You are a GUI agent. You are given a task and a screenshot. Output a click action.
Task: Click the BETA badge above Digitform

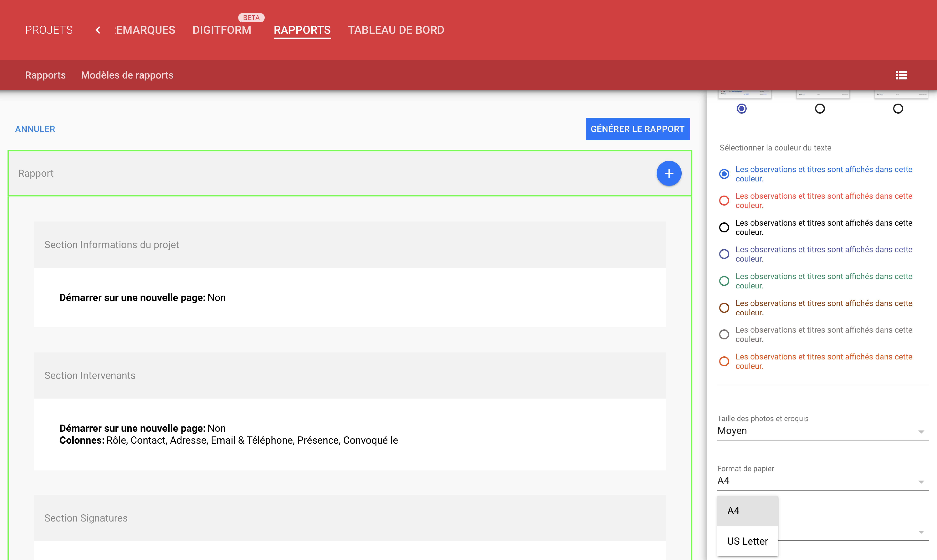251,17
